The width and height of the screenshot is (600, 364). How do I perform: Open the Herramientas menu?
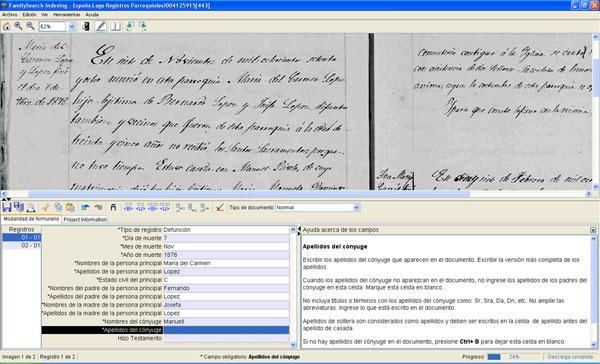pyautogui.click(x=67, y=15)
